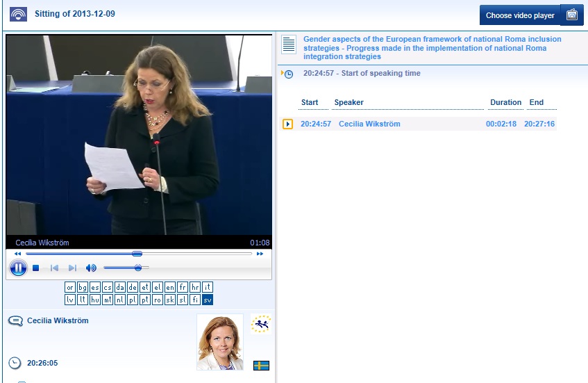Pause the video with the pause button
588x383 pixels.
click(x=18, y=268)
